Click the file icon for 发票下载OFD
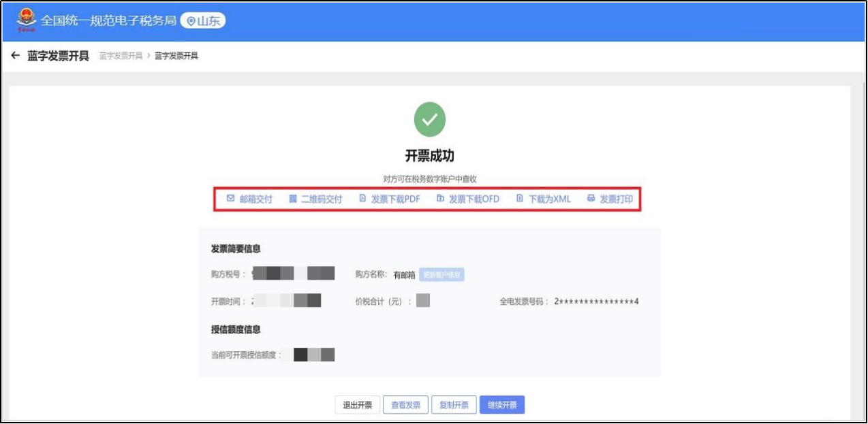 440,199
